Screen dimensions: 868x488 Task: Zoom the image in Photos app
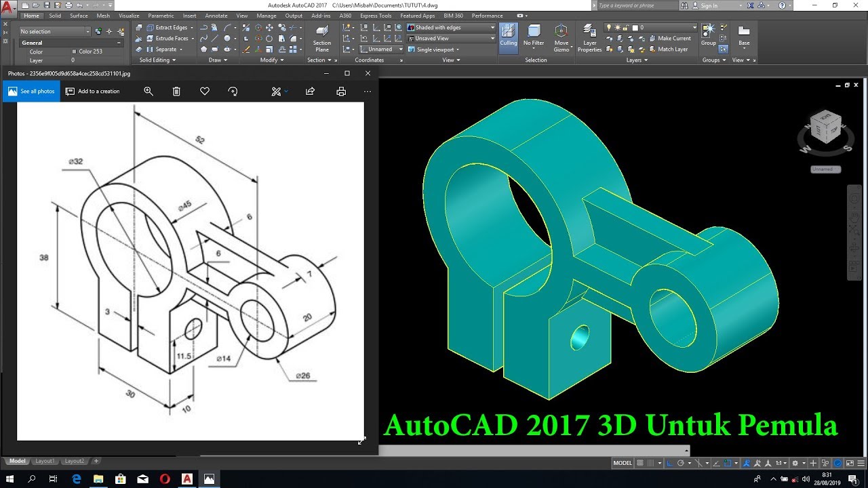pyautogui.click(x=149, y=91)
